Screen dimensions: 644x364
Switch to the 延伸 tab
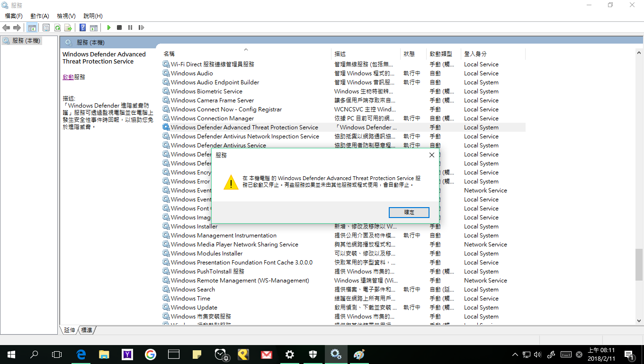click(x=70, y=330)
